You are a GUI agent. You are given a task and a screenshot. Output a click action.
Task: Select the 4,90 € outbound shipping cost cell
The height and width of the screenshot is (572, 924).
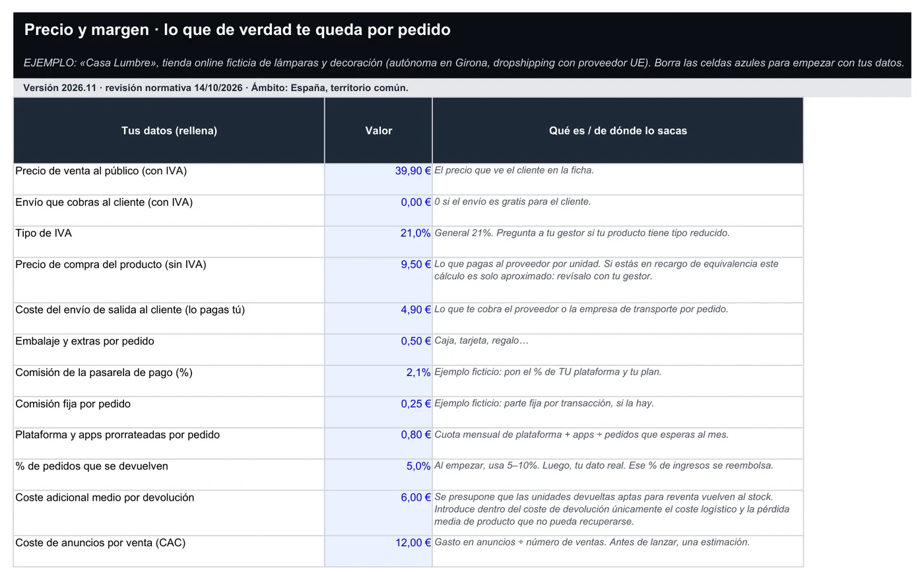[x=378, y=318]
